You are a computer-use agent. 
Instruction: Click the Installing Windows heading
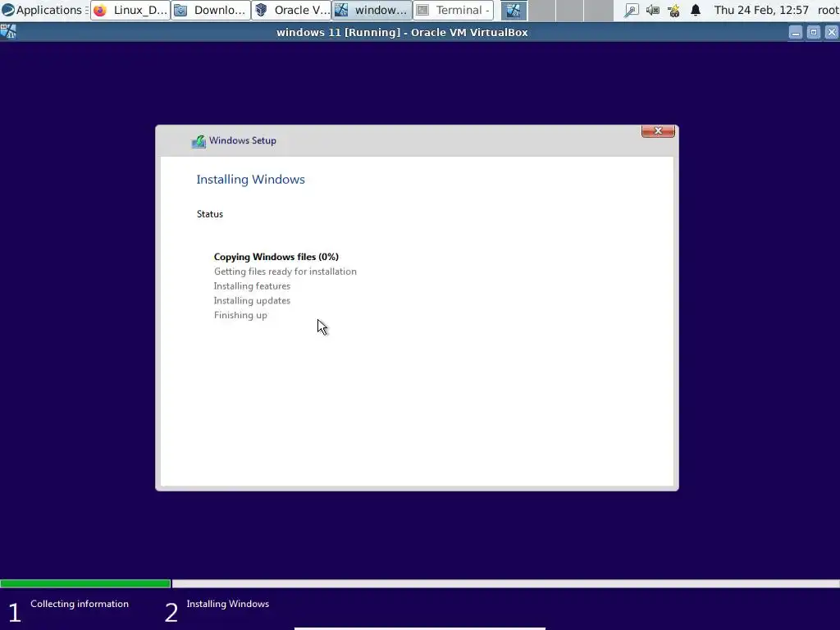(250, 180)
